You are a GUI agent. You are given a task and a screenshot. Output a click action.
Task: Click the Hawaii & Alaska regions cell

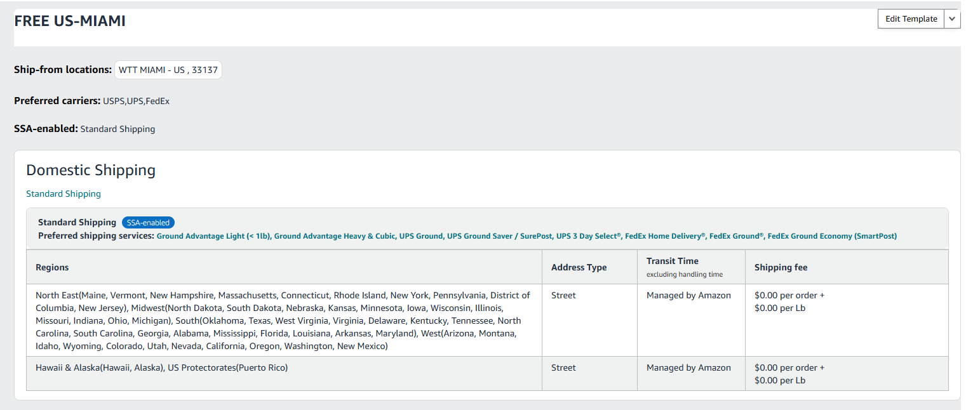[284, 373]
